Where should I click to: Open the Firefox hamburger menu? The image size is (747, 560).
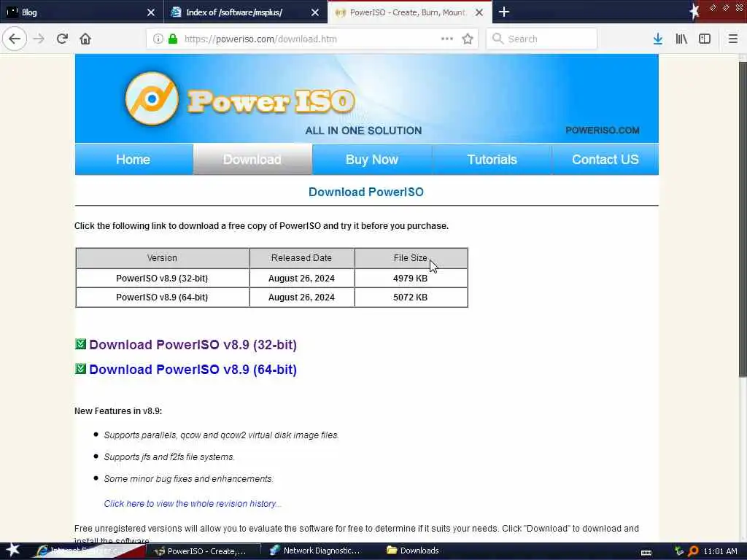pyautogui.click(x=732, y=39)
